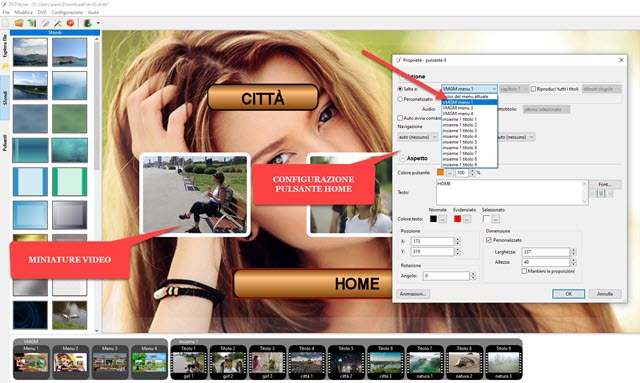Select the Menu 1 thumbnail in the VMGM strip
Screen dimensions: 640x383
[x=31, y=362]
